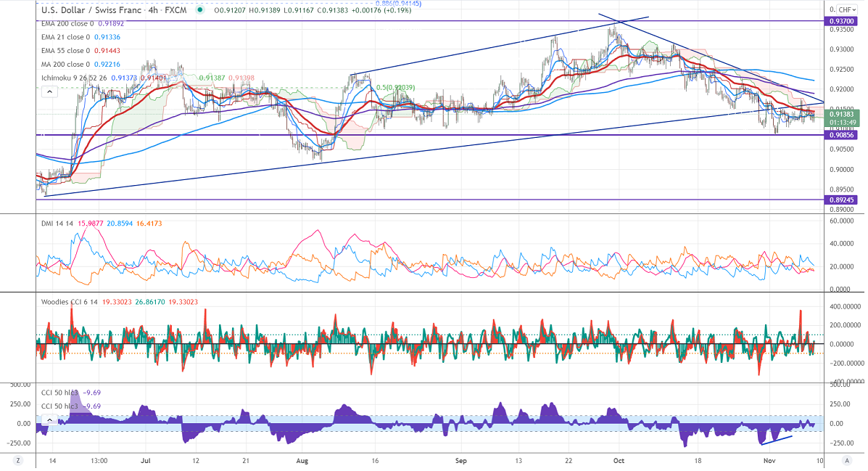This screenshot has width=868, height=471.
Task: Click the Jul label on time axis
Action: (x=146, y=460)
